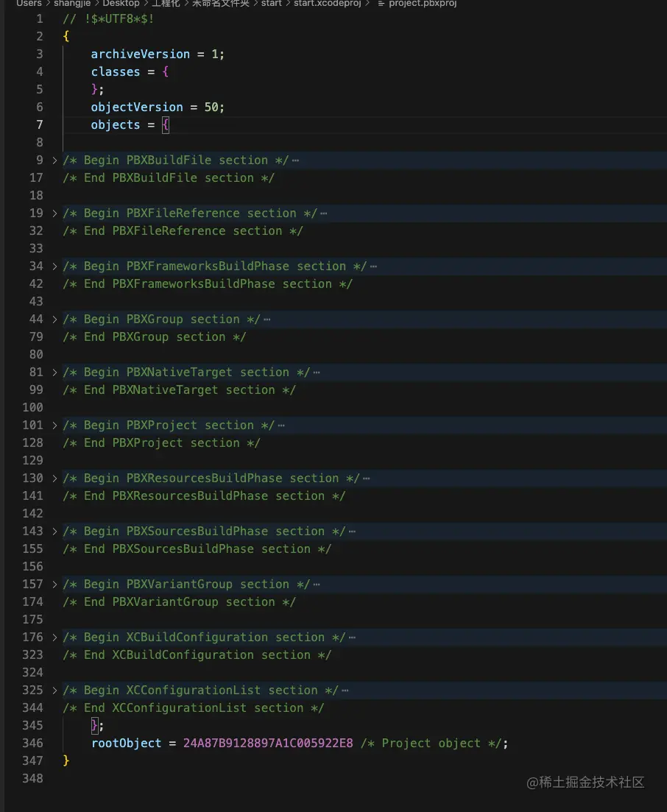Click the objects key on line 7
Viewport: 667px width, 812px height.
[116, 125]
